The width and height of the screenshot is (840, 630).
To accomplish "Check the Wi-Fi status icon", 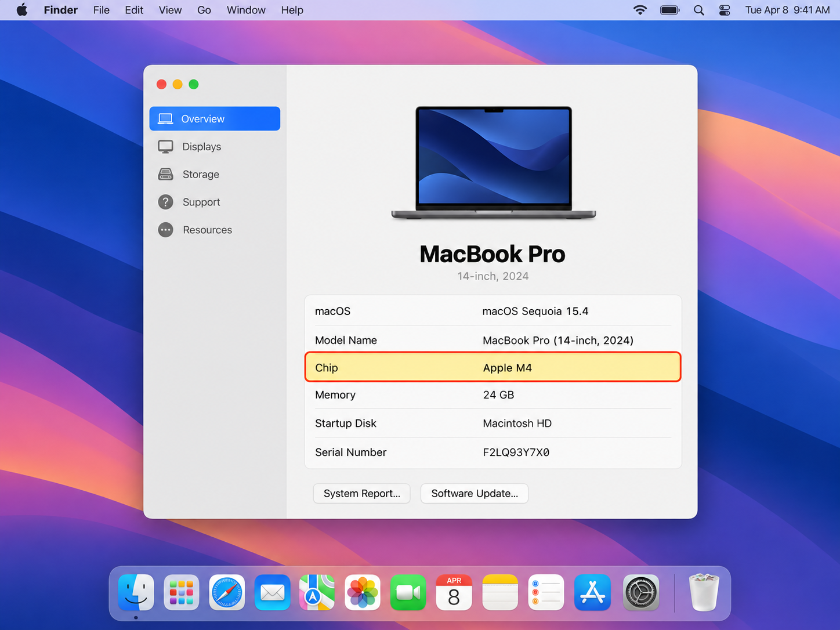I will tap(640, 10).
